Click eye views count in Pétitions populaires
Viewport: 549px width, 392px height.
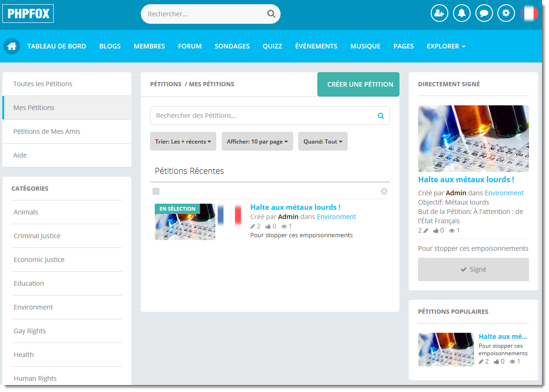pos(515,362)
